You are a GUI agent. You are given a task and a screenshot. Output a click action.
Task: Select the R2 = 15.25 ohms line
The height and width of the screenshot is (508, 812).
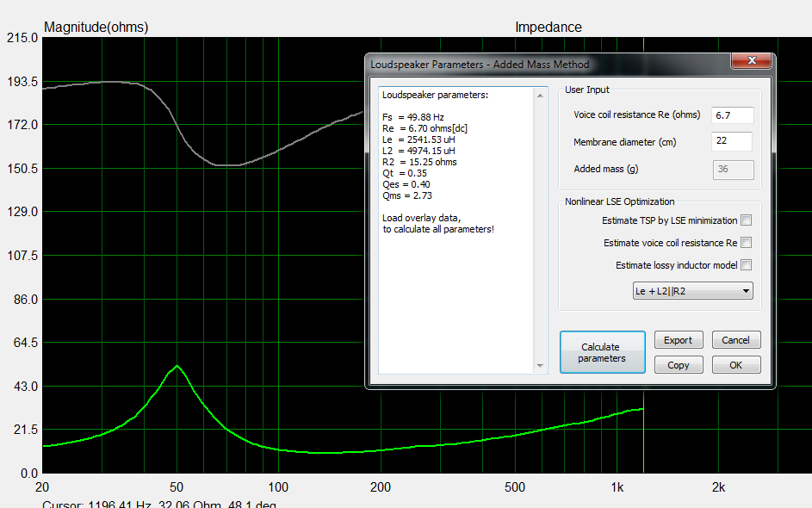419,162
